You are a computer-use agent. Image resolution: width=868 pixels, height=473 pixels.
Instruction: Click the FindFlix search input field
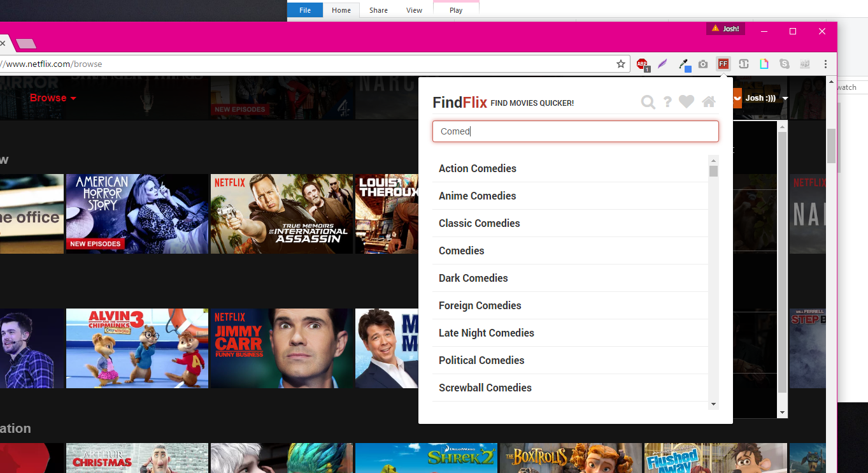tap(576, 131)
